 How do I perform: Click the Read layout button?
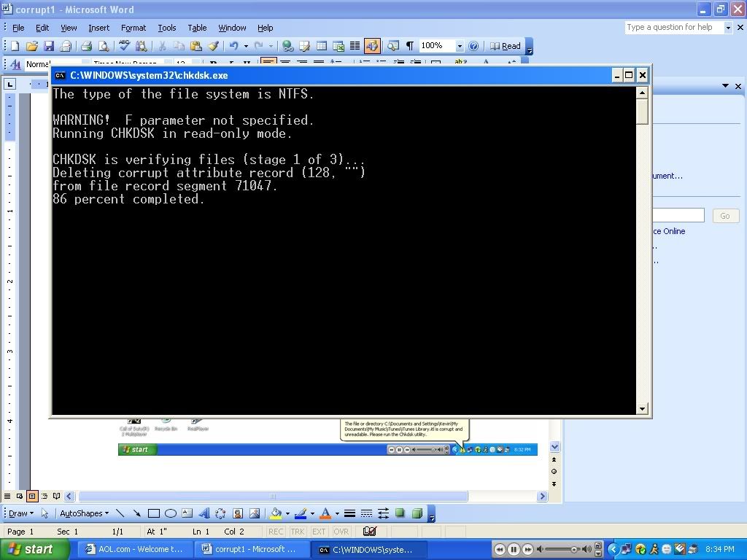(x=506, y=46)
